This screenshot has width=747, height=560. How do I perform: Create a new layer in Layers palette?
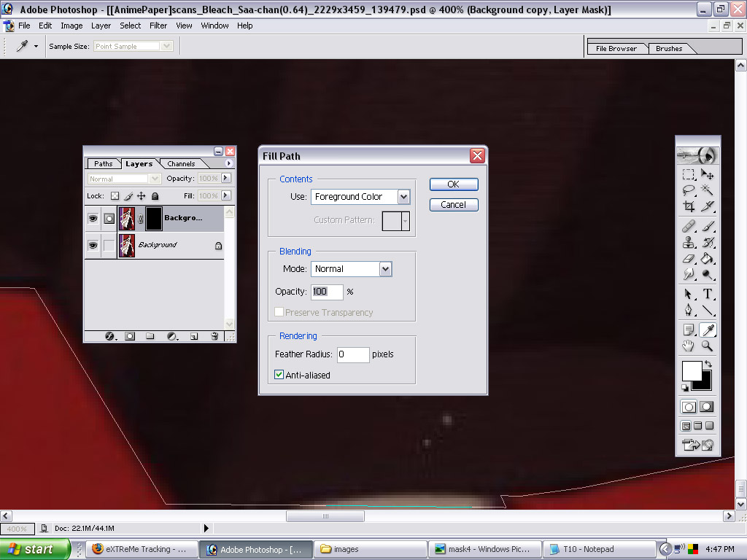coord(194,336)
